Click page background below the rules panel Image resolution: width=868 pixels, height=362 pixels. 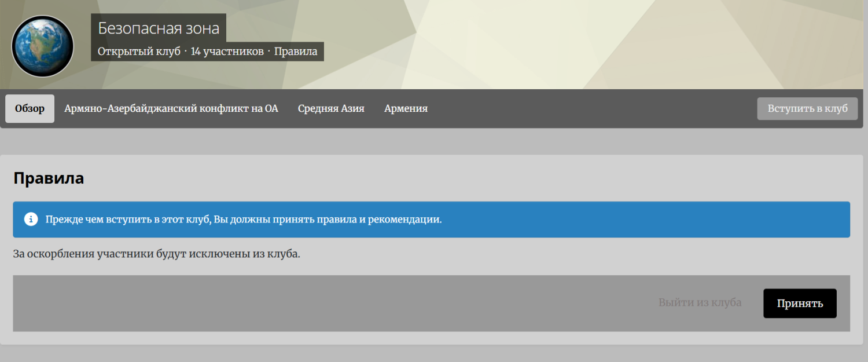click(434, 353)
